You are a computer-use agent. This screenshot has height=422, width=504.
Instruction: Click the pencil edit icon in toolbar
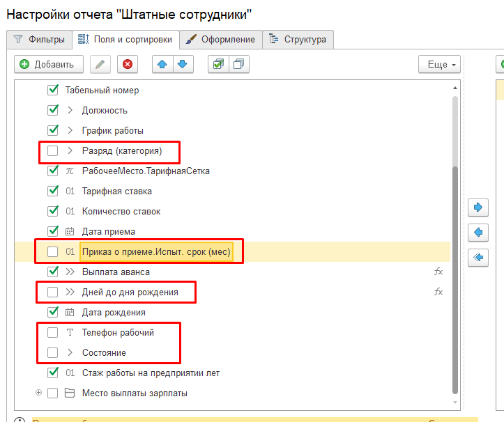[100, 64]
